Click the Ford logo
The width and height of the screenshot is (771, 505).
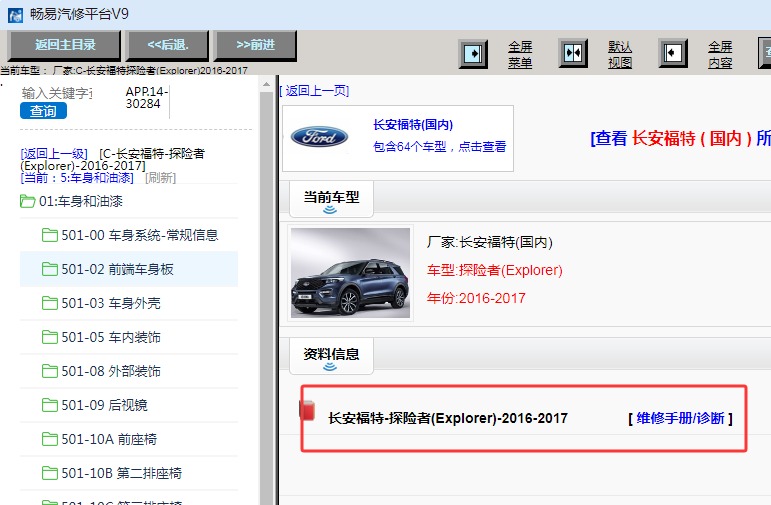click(x=319, y=137)
